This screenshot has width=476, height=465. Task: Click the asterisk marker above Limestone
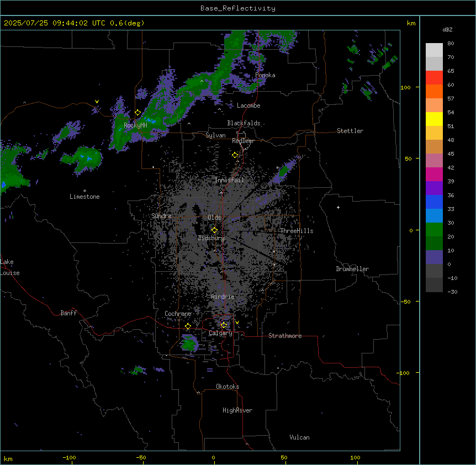(84, 191)
